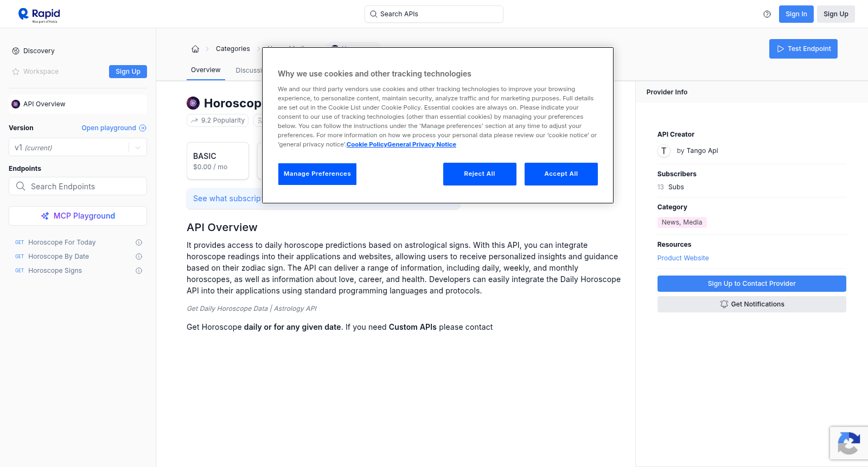Click the Get Notifications button

[x=752, y=304]
